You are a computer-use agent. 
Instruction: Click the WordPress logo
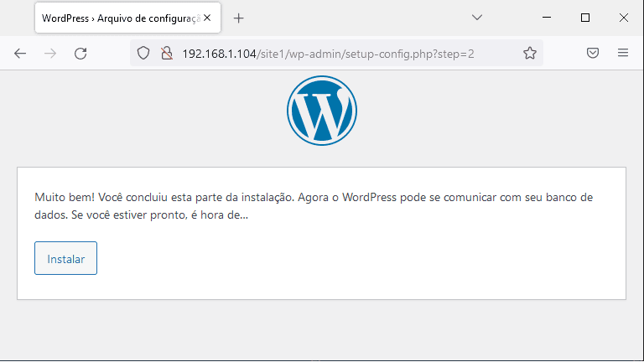click(322, 111)
